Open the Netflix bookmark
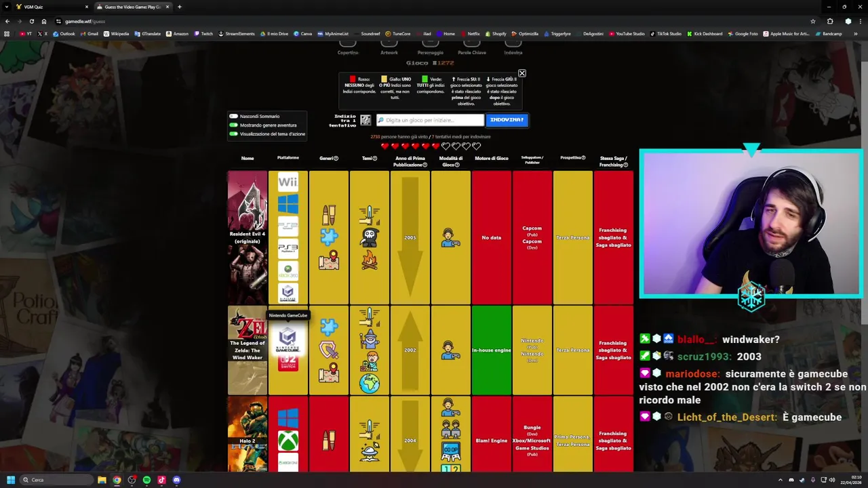 [x=470, y=34]
